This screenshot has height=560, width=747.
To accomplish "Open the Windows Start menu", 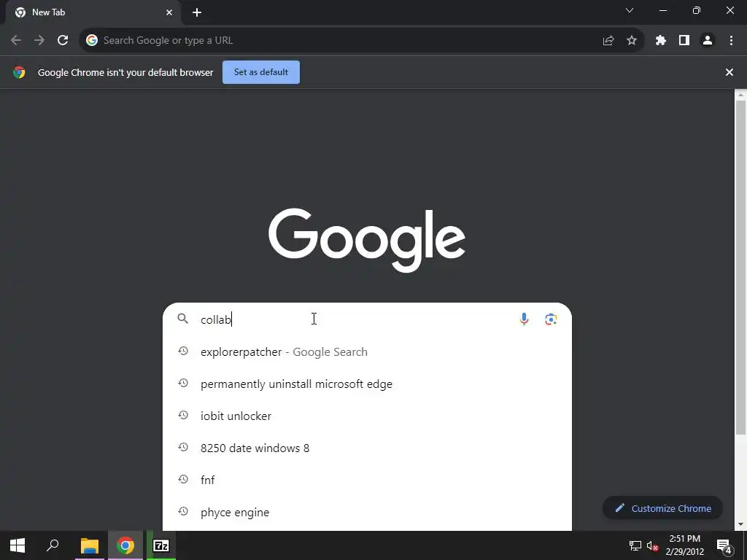I will 18,545.
